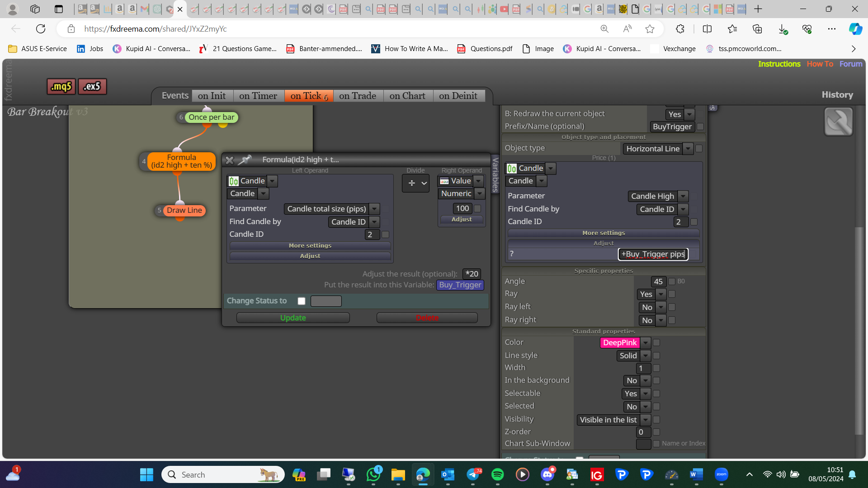The height and width of the screenshot is (488, 868).
Task: Click the candle icon in Left Operand
Action: pos(233,181)
